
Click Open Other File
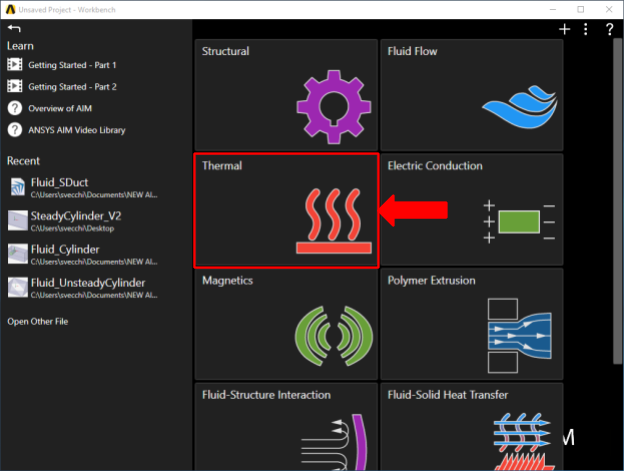pos(38,321)
